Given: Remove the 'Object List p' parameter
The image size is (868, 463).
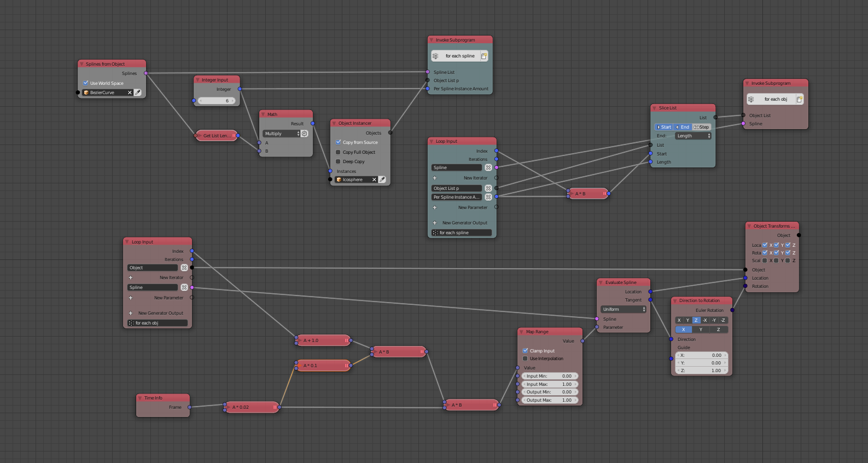Looking at the screenshot, I should pos(488,188).
